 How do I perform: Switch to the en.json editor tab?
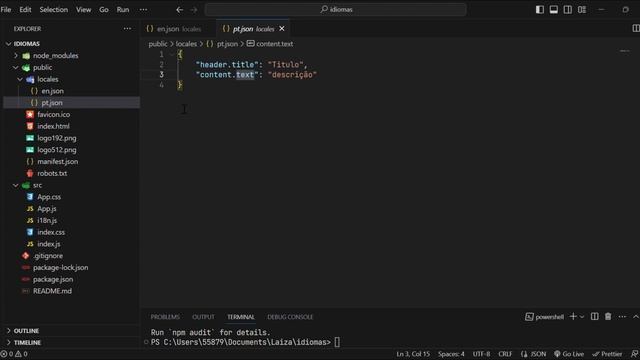(x=178, y=29)
